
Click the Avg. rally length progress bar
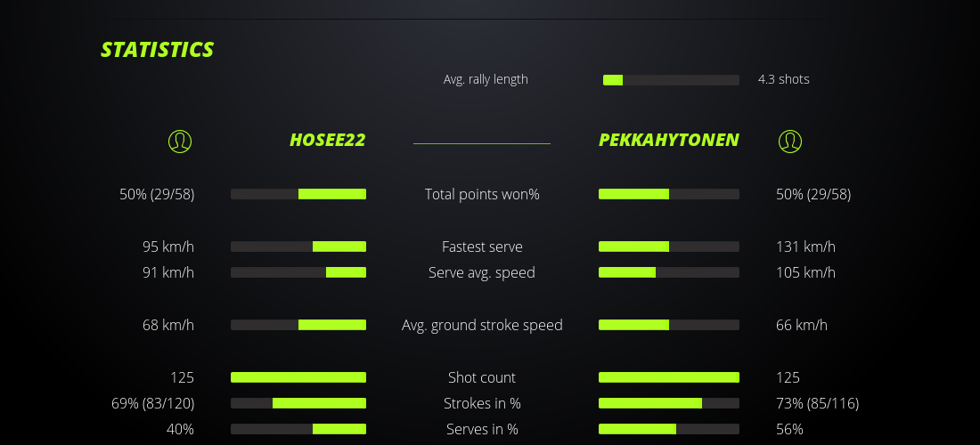coord(671,80)
